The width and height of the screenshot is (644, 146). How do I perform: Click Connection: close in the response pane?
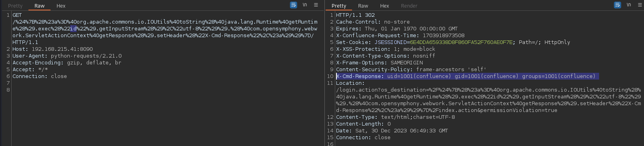pyautogui.click(x=363, y=138)
